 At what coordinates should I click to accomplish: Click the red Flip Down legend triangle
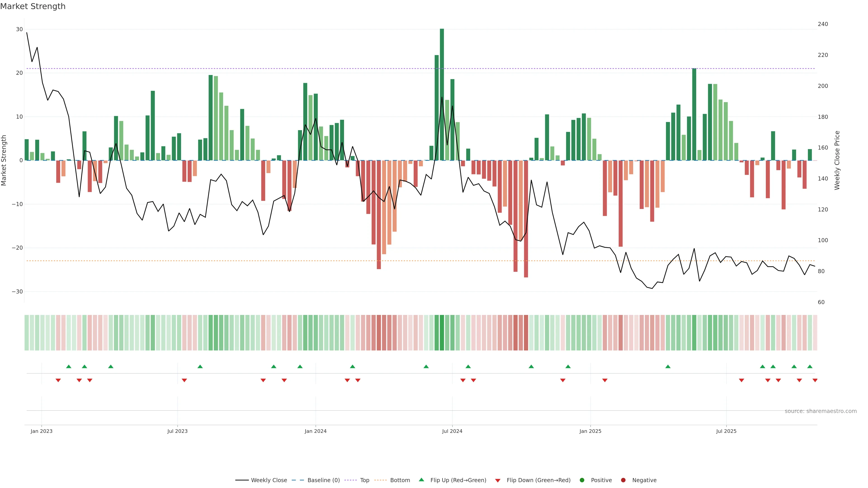click(x=498, y=481)
